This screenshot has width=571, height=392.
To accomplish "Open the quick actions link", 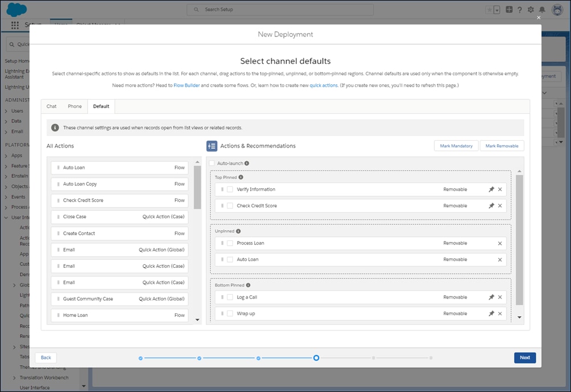I will 323,85.
